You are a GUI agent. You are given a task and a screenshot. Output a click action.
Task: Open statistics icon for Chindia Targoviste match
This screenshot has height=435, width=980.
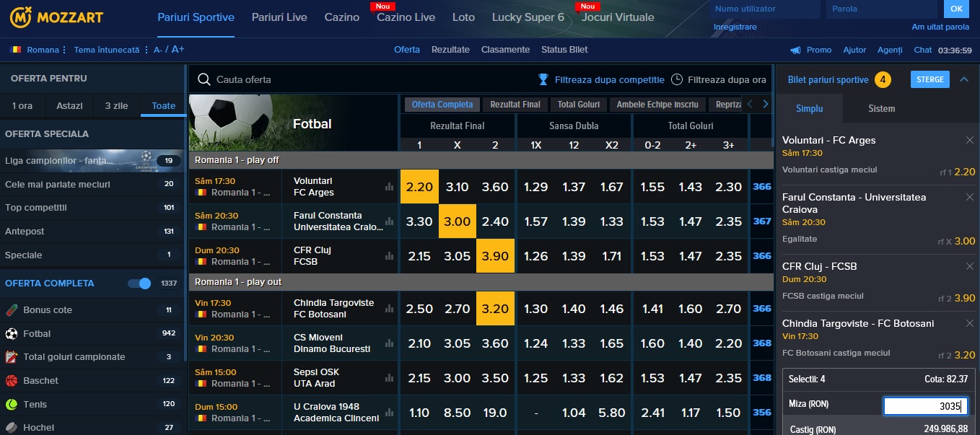390,309
